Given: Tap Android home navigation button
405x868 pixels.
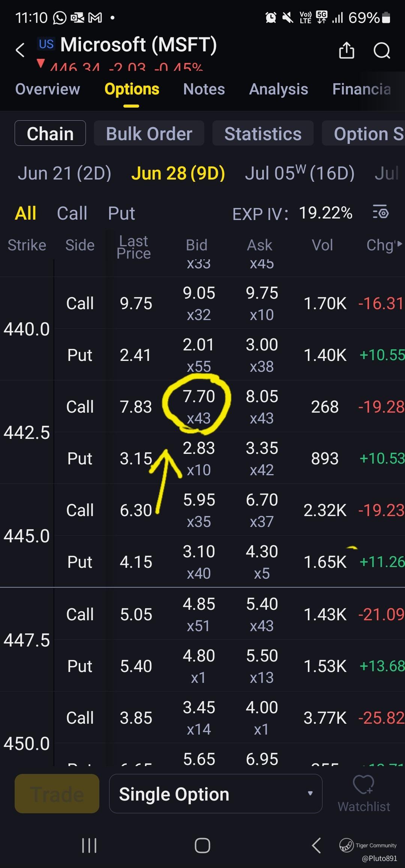Looking at the screenshot, I should click(x=202, y=846).
